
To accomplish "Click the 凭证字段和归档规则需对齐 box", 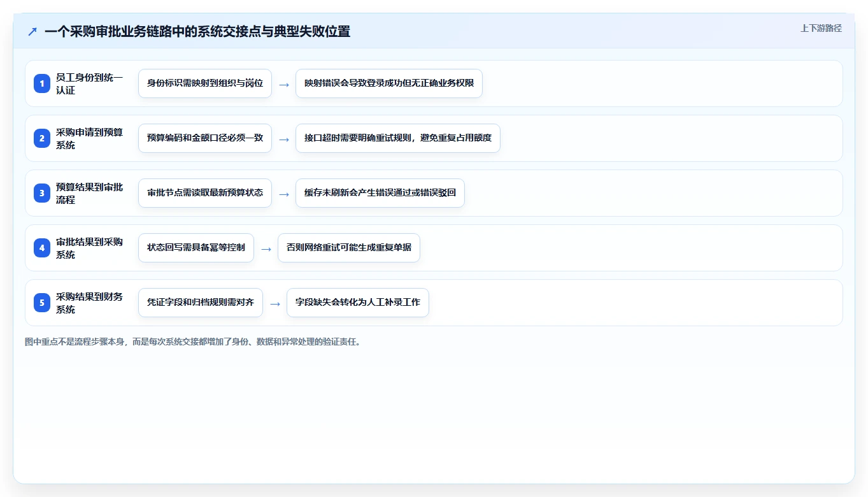I will coord(201,303).
